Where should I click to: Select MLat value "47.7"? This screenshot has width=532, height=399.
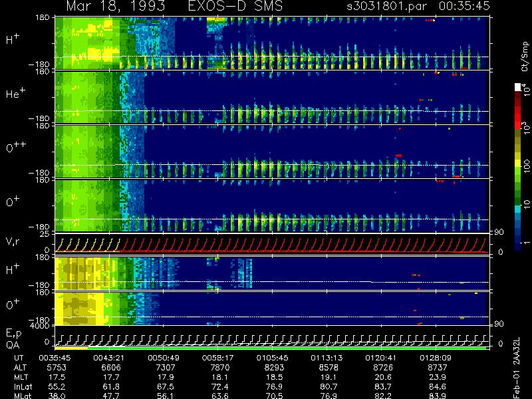click(x=112, y=396)
